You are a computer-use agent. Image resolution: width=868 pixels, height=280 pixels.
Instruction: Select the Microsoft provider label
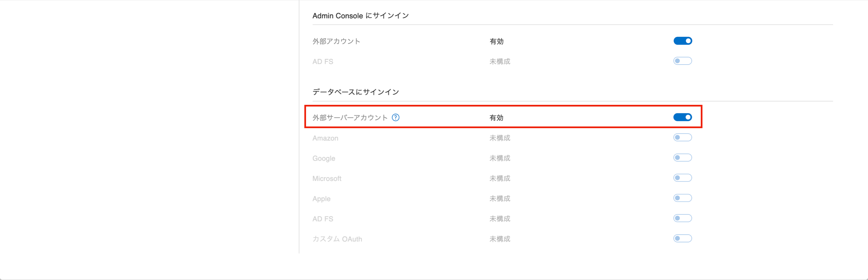pyautogui.click(x=327, y=178)
